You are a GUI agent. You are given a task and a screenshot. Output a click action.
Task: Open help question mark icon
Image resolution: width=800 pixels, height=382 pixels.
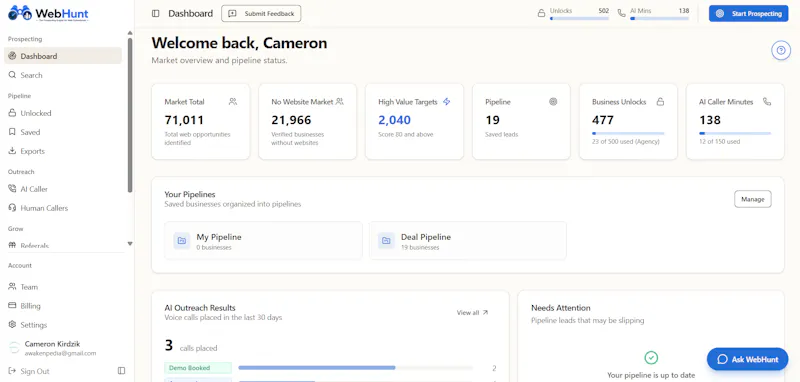(781, 50)
